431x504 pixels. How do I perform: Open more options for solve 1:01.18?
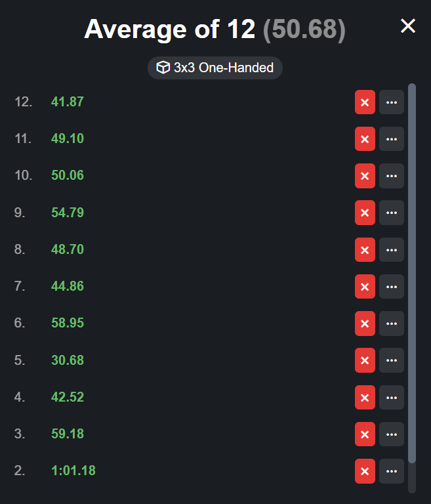point(392,471)
